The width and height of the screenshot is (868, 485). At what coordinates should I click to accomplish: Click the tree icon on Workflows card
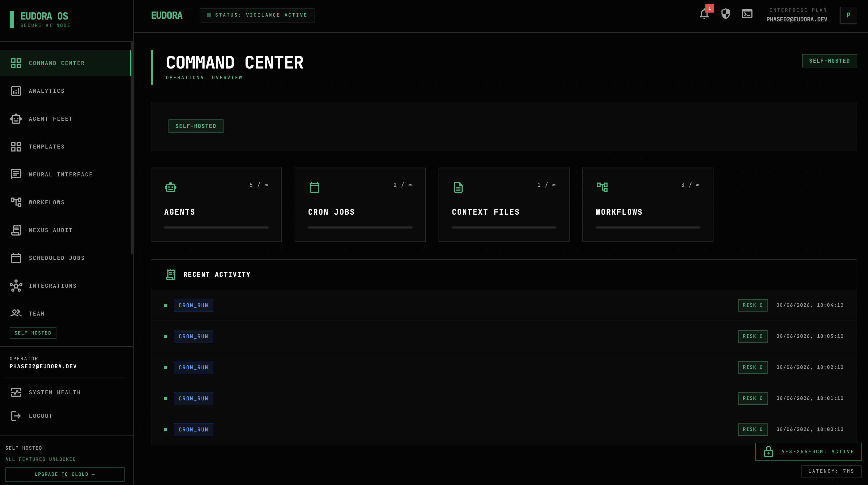(602, 187)
